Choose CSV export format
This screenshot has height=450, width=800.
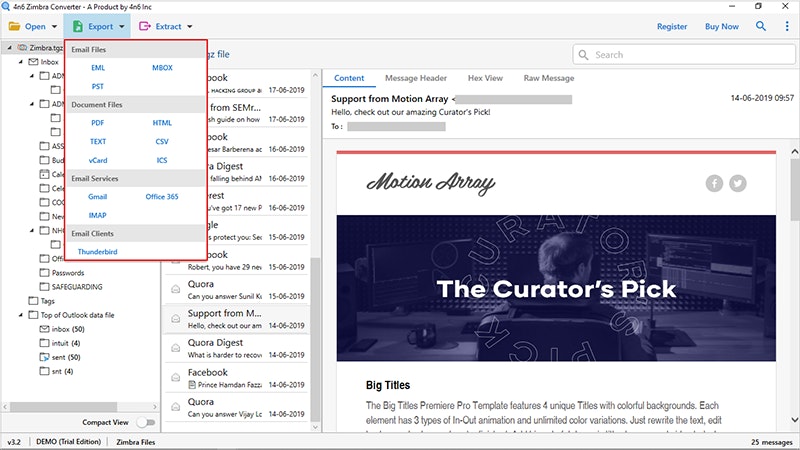click(162, 142)
